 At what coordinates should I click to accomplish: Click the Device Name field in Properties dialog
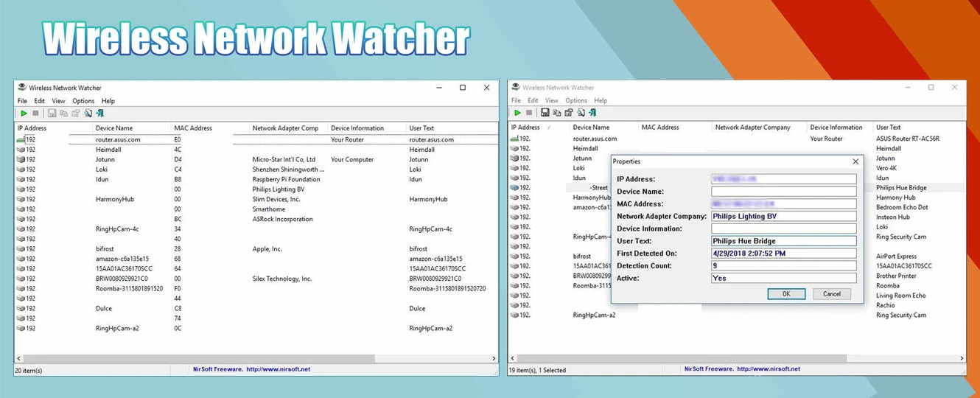pyautogui.click(x=783, y=192)
